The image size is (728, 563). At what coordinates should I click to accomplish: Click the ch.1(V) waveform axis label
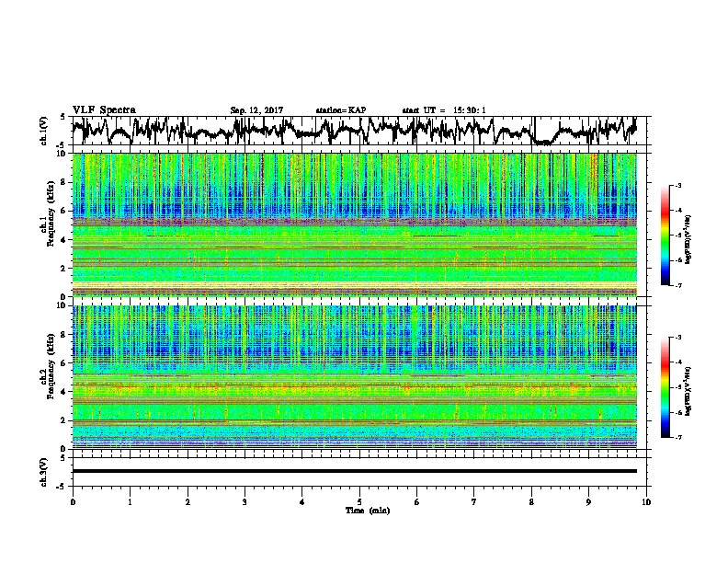click(x=44, y=131)
